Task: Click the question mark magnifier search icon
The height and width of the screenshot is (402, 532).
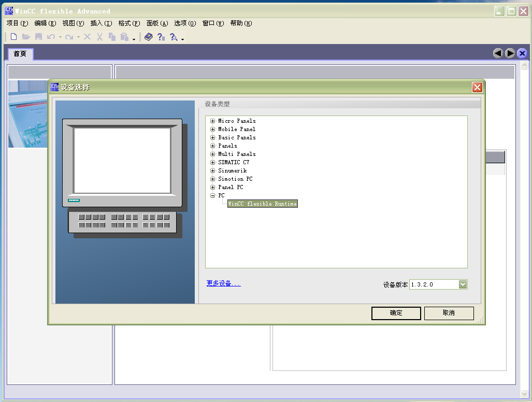Action: tap(174, 37)
